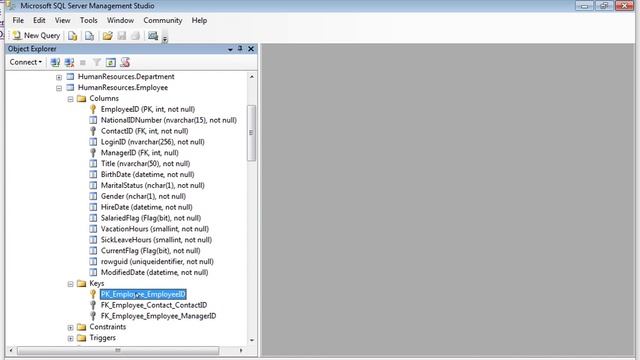
Task: Collapse the HumanResources.Employee table node
Action: click(59, 88)
